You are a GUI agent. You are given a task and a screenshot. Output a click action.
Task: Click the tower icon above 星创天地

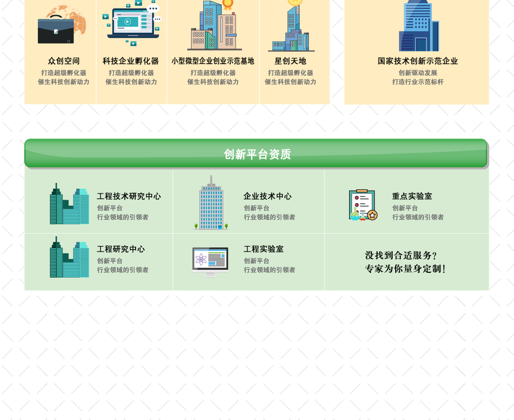pos(292,26)
